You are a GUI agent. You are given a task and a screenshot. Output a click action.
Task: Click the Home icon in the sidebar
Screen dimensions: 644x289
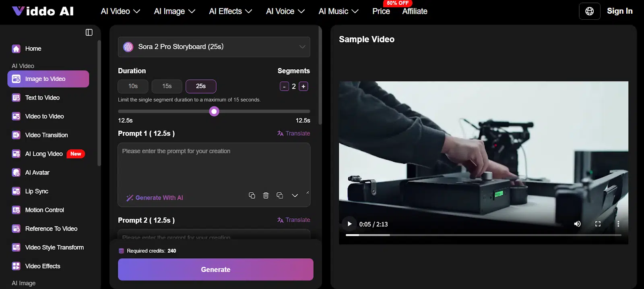pyautogui.click(x=16, y=49)
